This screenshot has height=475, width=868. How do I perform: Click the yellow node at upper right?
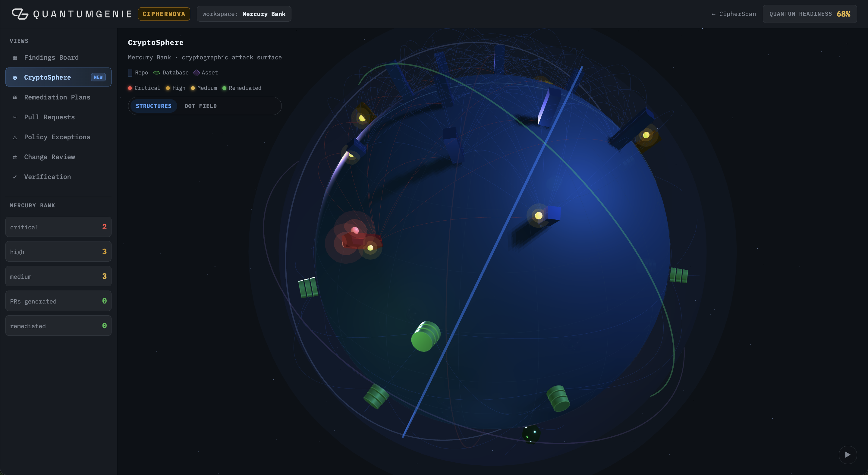[646, 135]
